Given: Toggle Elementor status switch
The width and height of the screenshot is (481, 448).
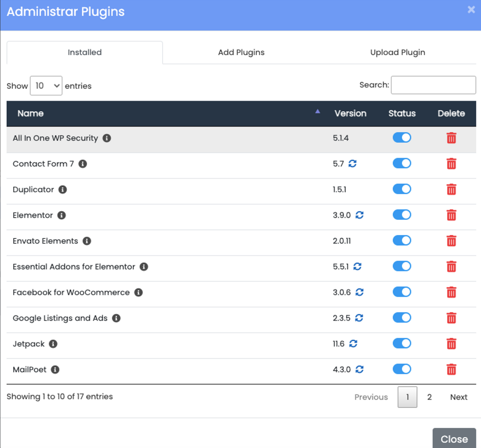Looking at the screenshot, I should tap(402, 214).
